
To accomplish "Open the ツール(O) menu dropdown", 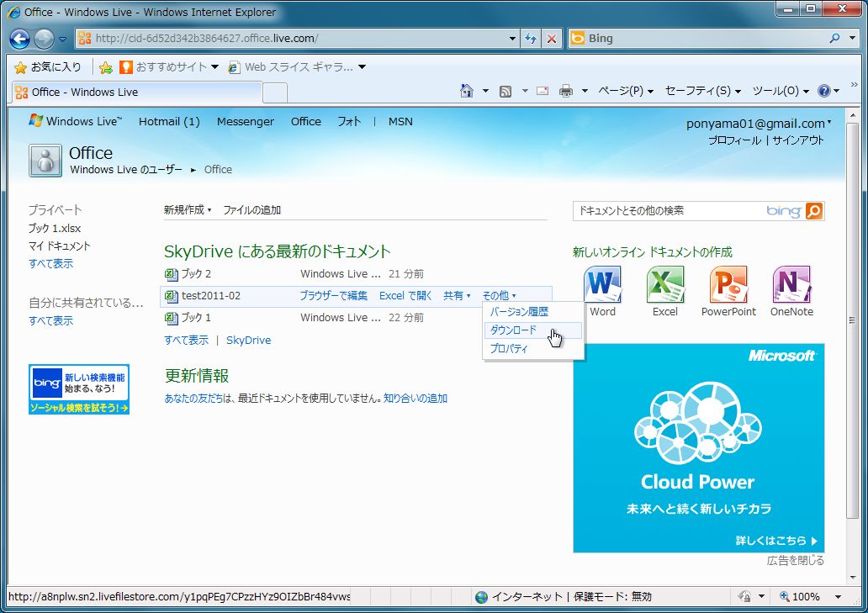I will pos(781,91).
